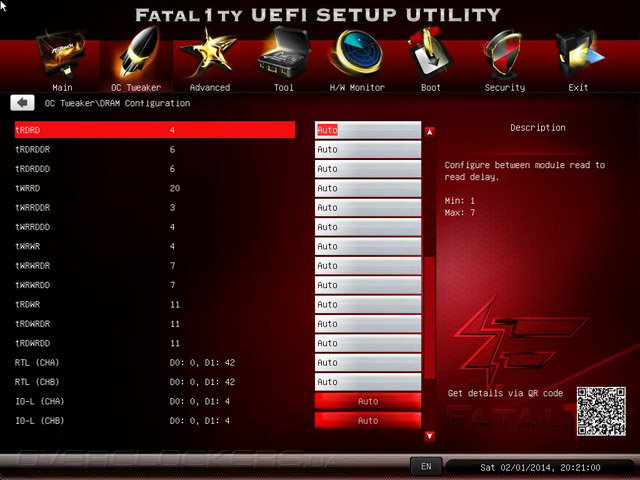The height and width of the screenshot is (480, 640).
Task: Edit the tWRWRDR Auto value field
Action: 368,266
